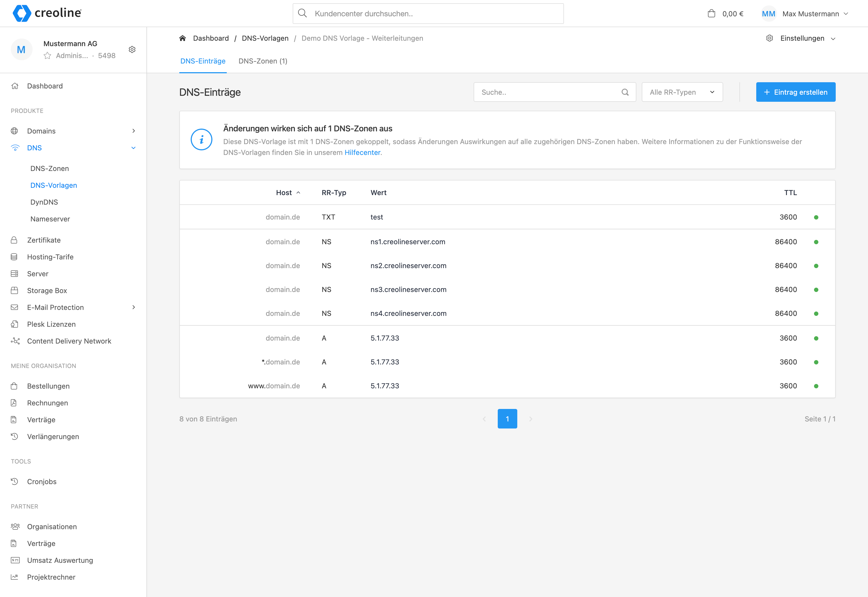The image size is (868, 597).
Task: Click the favorite star beside Adminis...
Action: coord(47,56)
